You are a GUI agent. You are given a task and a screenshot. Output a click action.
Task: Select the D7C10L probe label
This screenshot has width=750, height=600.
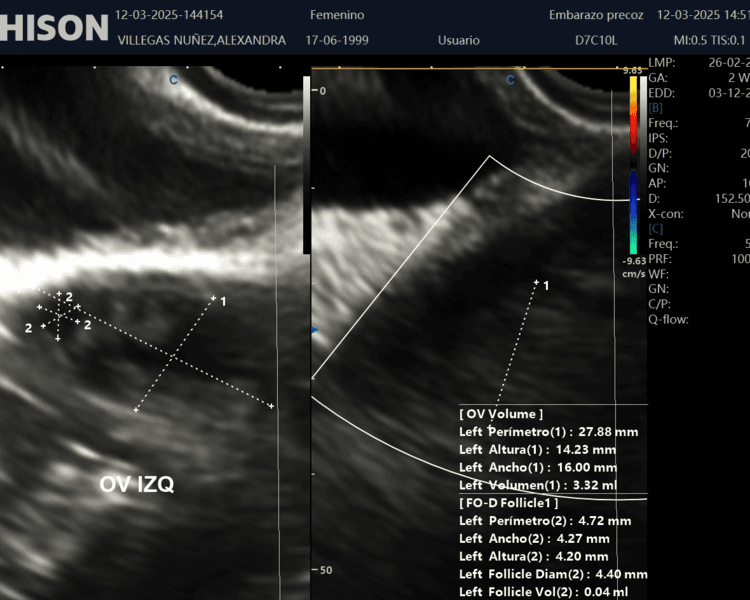(596, 40)
